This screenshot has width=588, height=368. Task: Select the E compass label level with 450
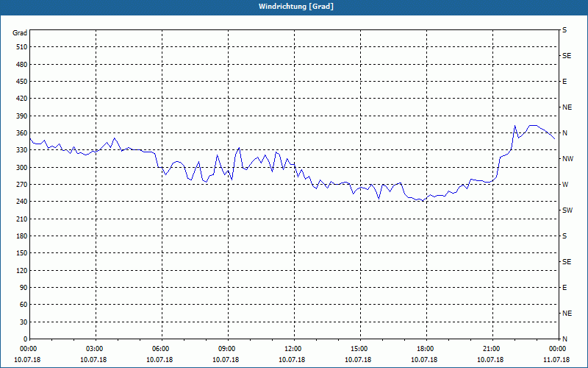coord(564,82)
